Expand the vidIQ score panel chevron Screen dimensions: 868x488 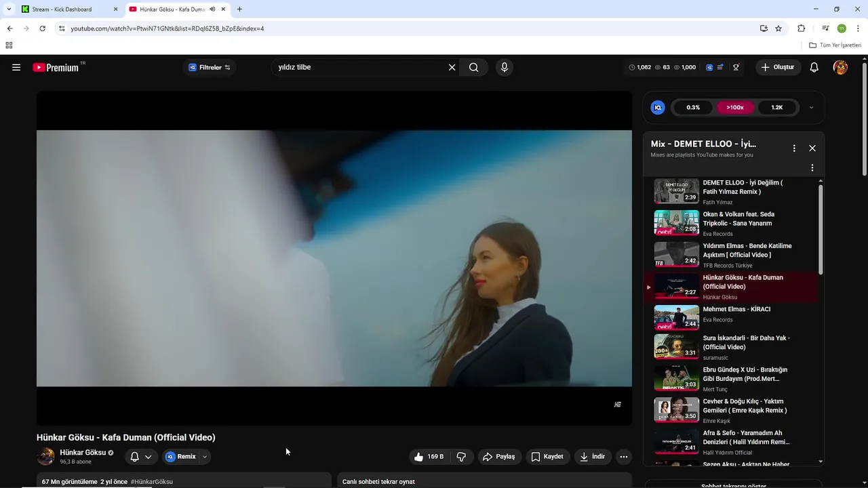coord(811,107)
